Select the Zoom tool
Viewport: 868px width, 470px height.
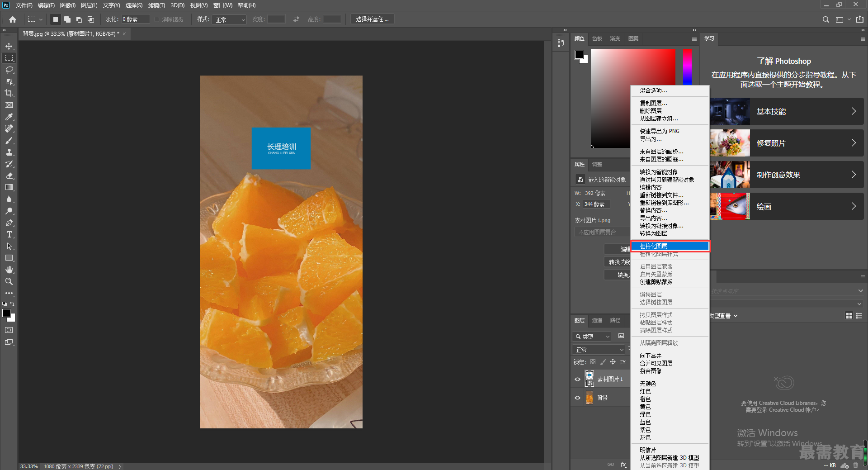click(9, 281)
